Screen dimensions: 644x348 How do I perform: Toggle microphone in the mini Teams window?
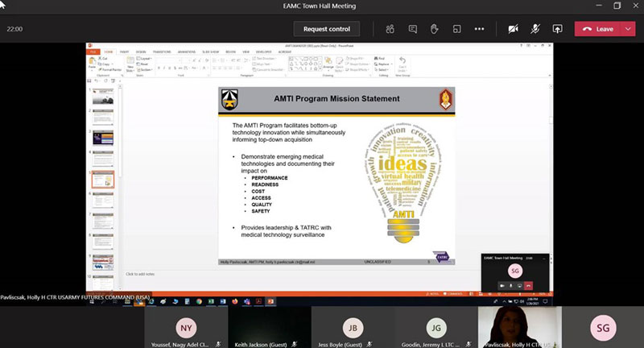[x=511, y=285]
